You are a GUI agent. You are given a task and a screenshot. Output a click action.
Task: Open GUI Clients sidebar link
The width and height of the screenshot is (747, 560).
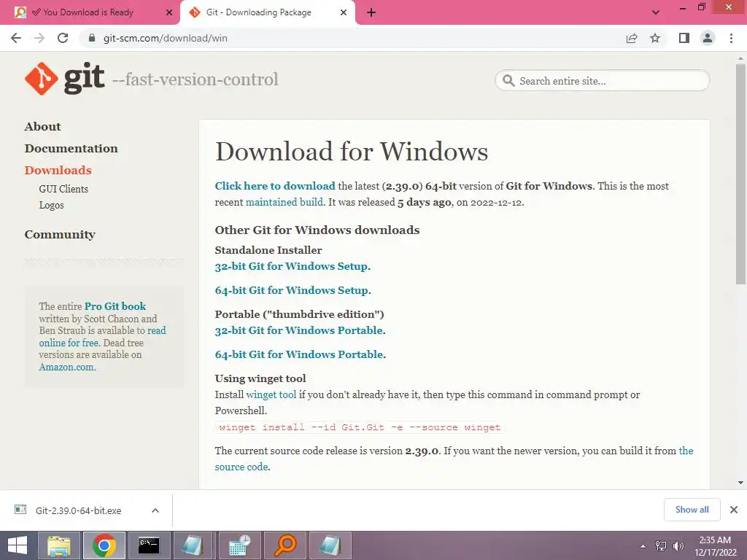coord(63,189)
